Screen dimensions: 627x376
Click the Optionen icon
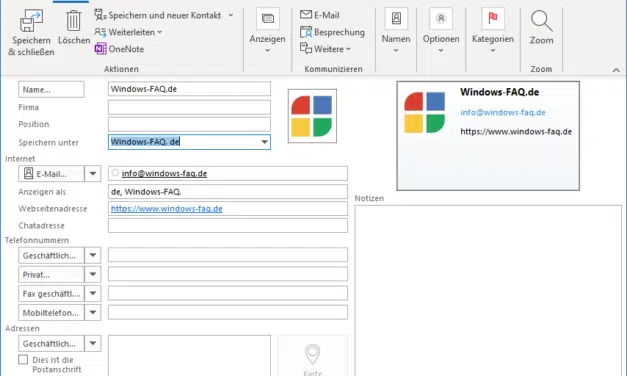pos(441,18)
